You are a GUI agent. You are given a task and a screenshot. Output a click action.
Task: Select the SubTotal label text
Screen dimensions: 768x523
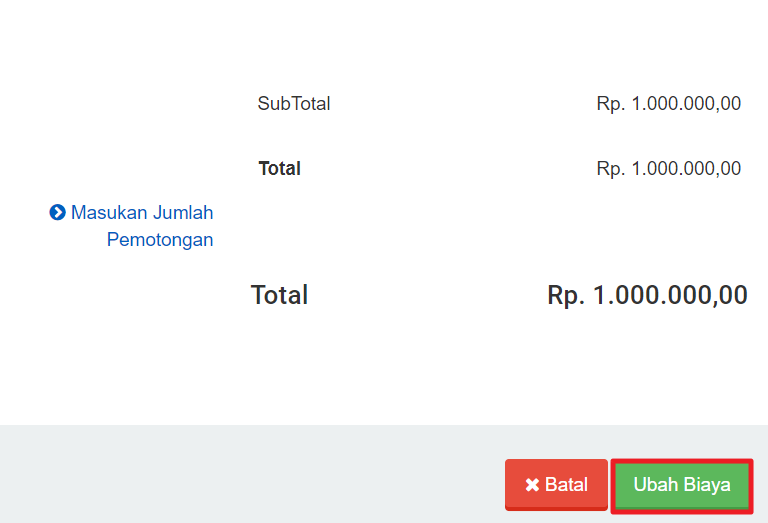pyautogui.click(x=294, y=104)
